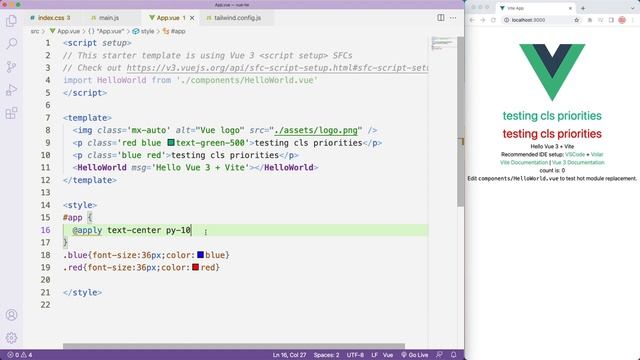Close the Vite App browser tab
The width and height of the screenshot is (640, 360).
pos(570,8)
